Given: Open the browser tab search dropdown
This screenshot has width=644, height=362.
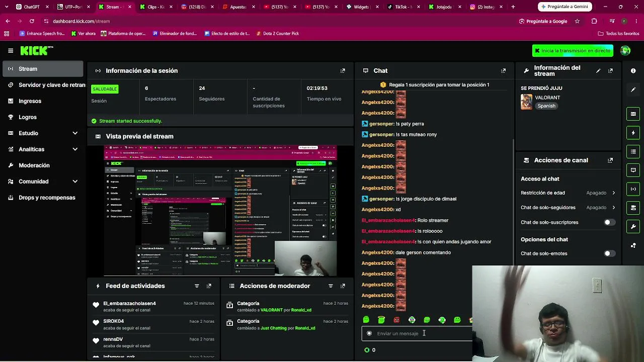Looking at the screenshot, I should tap(7, 7).
